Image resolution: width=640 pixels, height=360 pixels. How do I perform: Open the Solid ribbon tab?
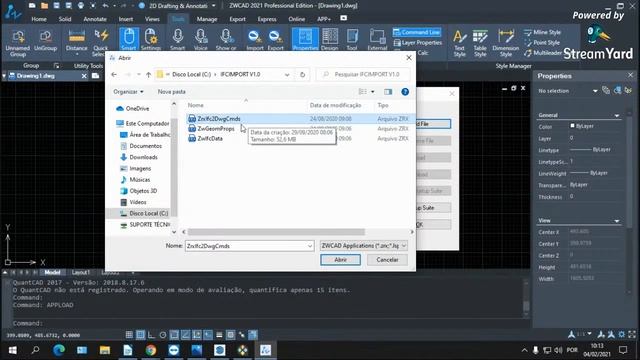point(65,19)
